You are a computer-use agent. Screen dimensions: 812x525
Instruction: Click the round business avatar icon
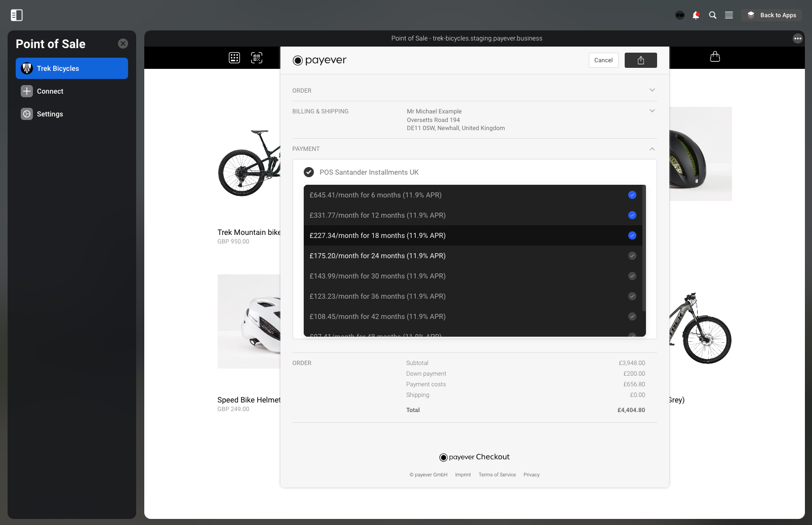click(680, 15)
